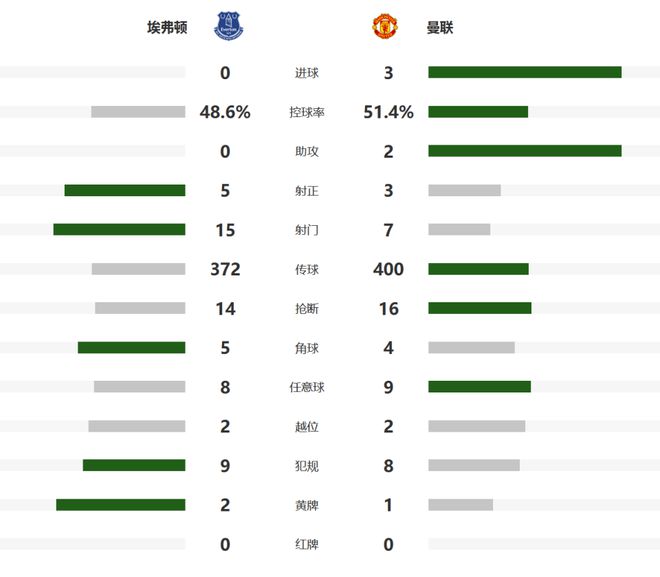Click Everton's green 射门 bar
The image size is (660, 577).
(119, 230)
